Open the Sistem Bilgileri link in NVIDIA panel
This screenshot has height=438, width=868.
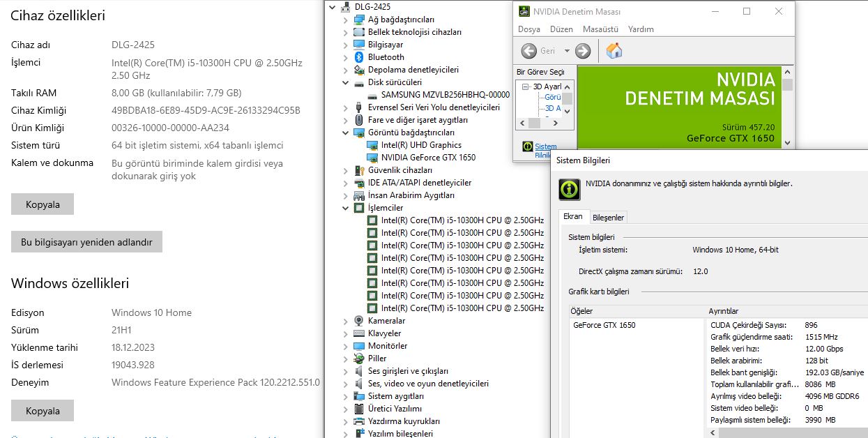(545, 151)
